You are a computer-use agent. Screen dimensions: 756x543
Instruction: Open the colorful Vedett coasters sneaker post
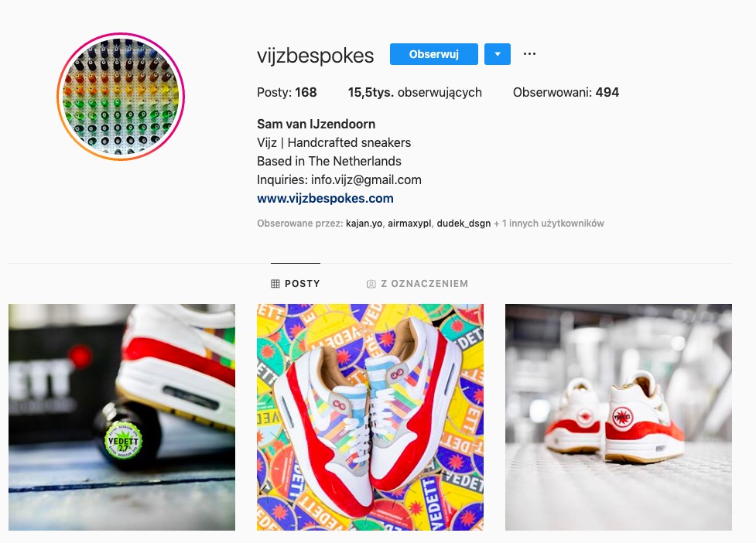point(371,417)
